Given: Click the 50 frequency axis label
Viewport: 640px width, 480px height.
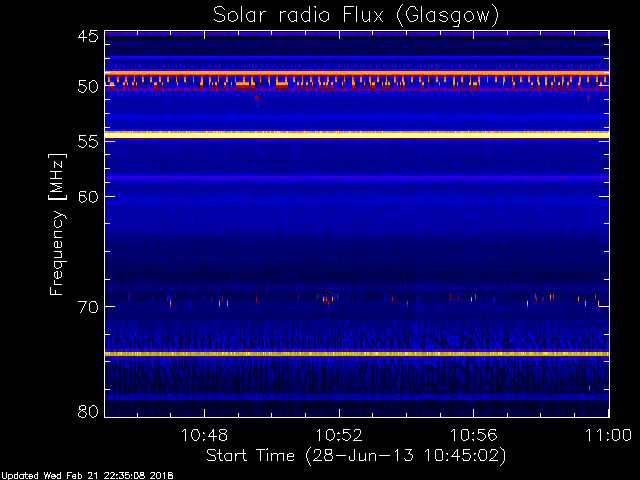Looking at the screenshot, I should click(x=88, y=87).
